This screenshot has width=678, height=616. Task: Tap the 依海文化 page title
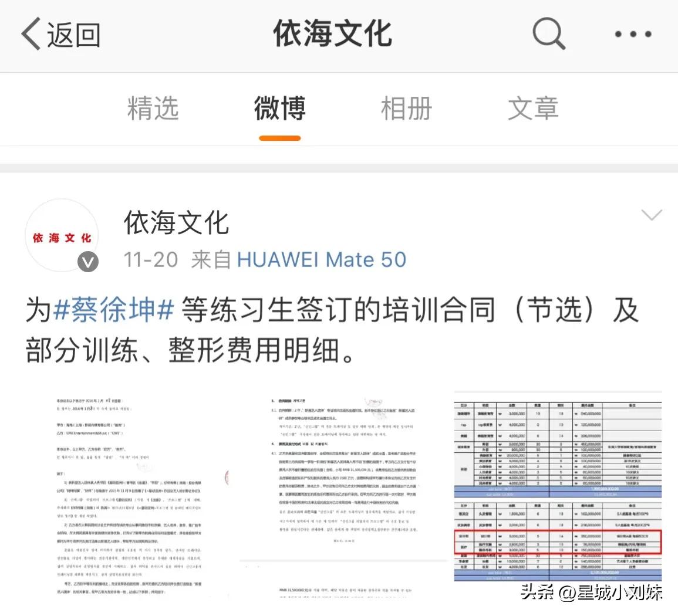coord(332,33)
